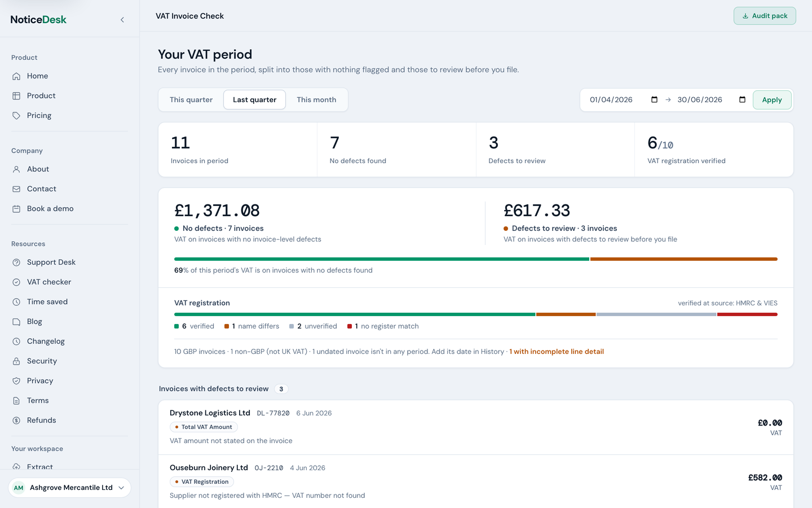Open the '1 with incomplete line detail' link
812x508 pixels.
557,352
